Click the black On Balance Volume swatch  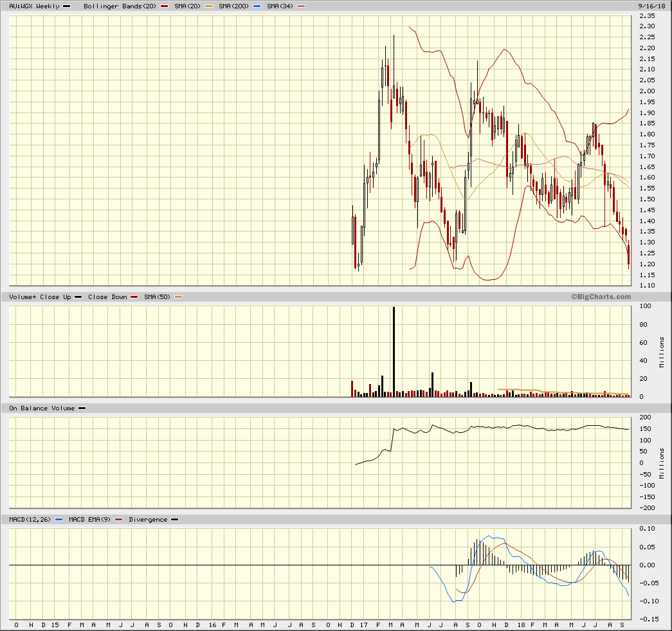[82, 408]
